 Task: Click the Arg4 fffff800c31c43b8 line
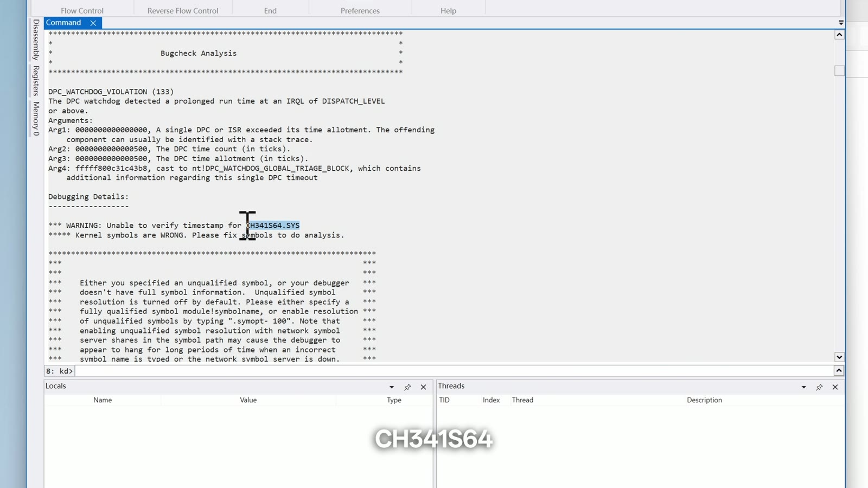(x=234, y=169)
